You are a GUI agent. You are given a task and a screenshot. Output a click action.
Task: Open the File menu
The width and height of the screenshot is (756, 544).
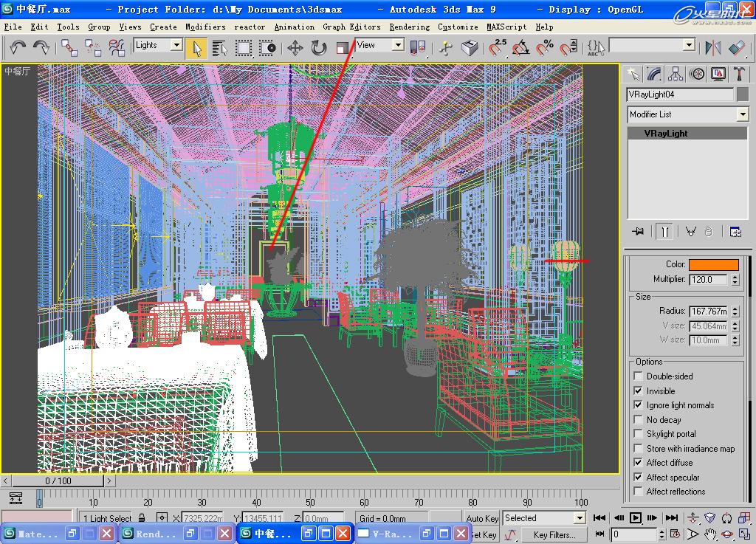coord(13,27)
